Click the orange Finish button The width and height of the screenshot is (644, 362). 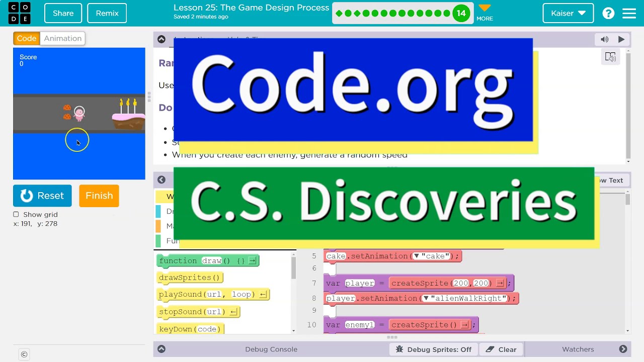(x=99, y=196)
